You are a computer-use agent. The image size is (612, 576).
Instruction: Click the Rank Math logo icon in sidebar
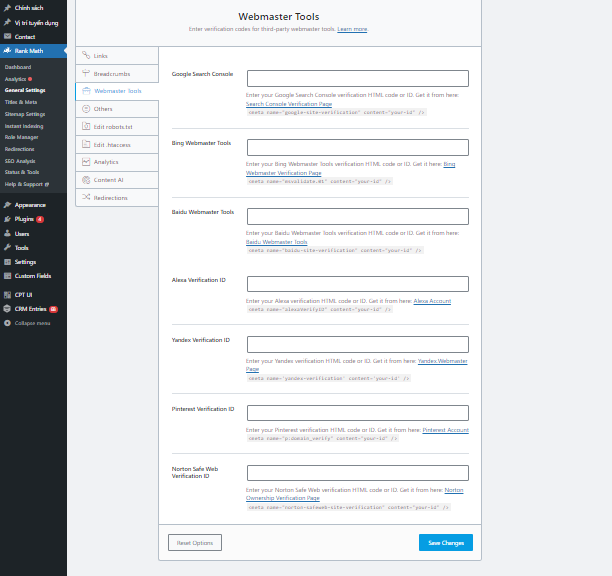[x=7, y=51]
